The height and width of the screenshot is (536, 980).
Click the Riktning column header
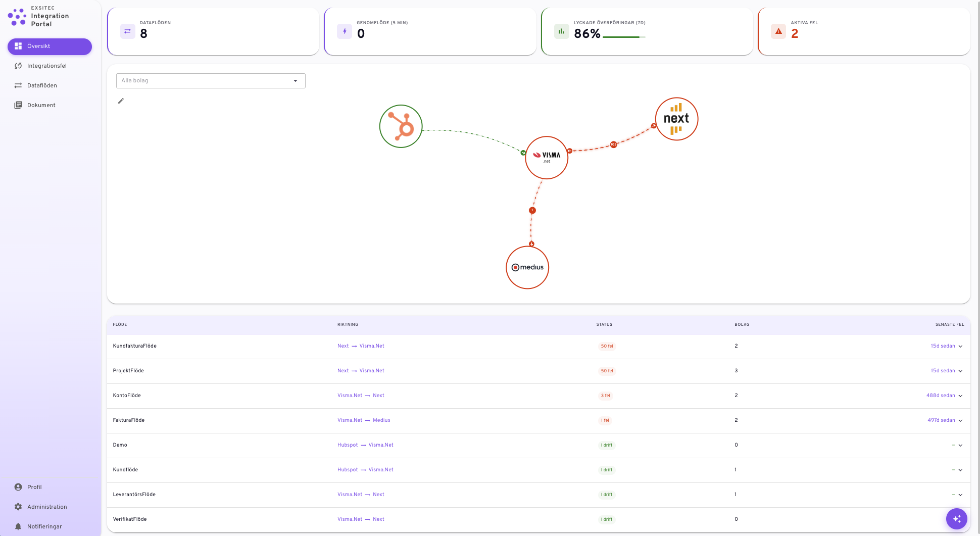[348, 325]
